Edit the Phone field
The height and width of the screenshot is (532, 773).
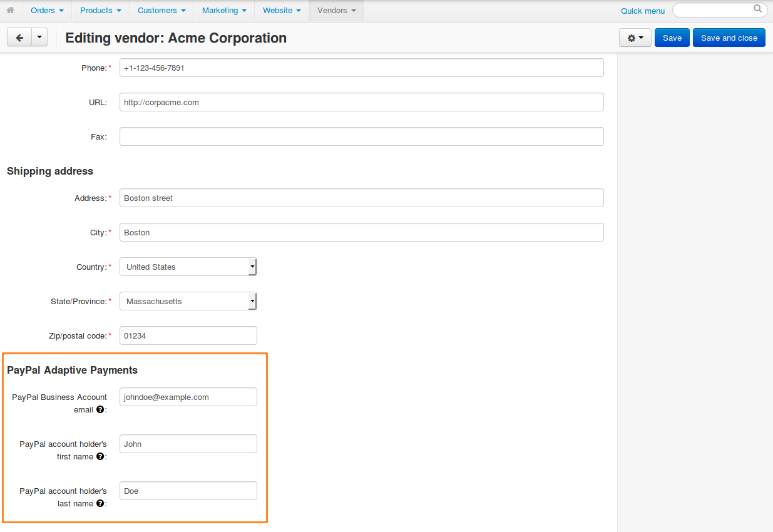coord(362,68)
